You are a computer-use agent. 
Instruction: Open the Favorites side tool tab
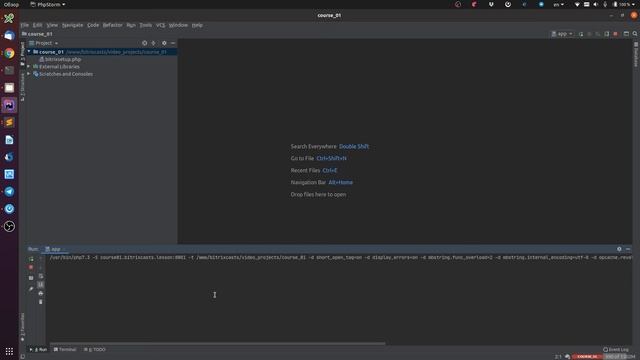coord(22,327)
